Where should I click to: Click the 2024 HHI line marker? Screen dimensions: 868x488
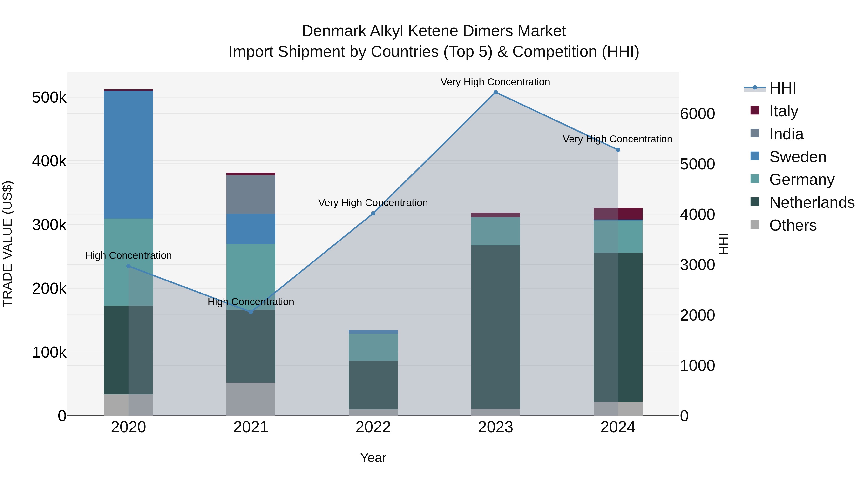(x=618, y=150)
